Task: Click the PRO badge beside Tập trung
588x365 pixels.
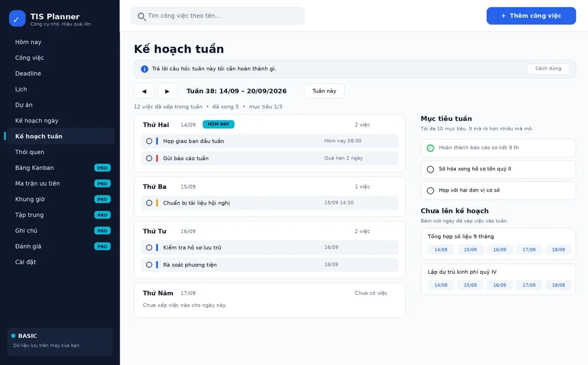Action: (x=102, y=215)
